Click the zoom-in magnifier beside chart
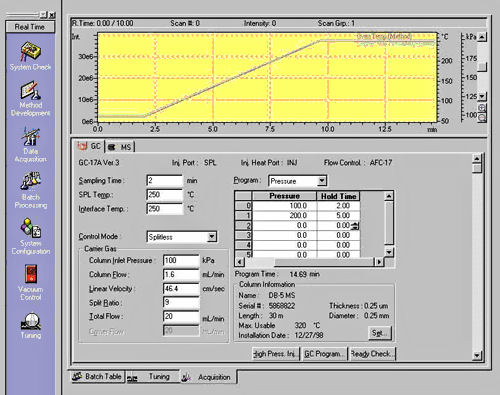This screenshot has width=500, height=395. pos(482,108)
